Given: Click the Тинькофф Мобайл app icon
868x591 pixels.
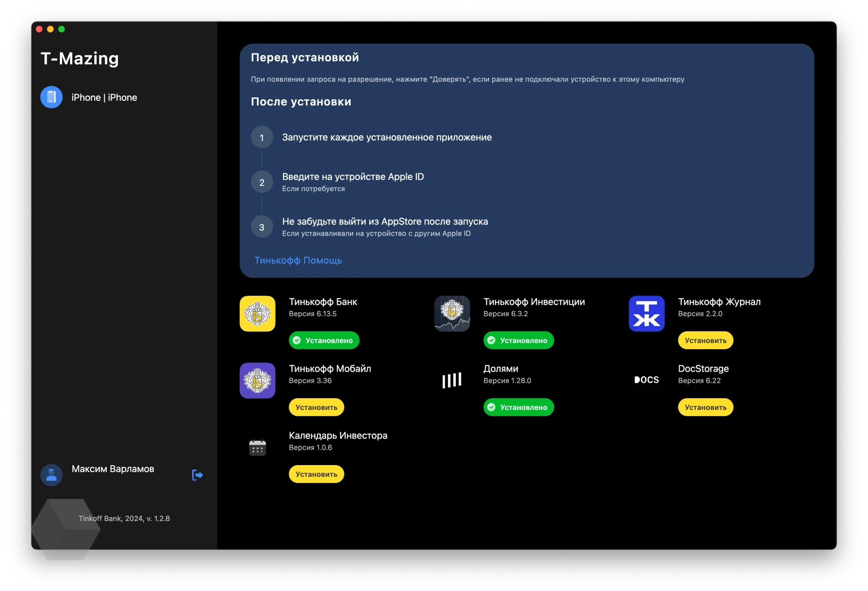Looking at the screenshot, I should click(x=257, y=380).
